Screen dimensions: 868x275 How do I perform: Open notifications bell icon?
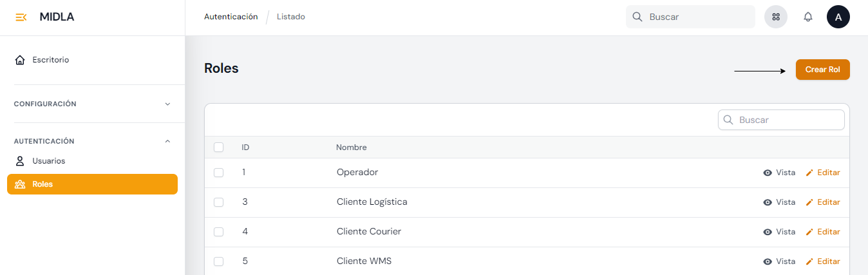pyautogui.click(x=808, y=17)
